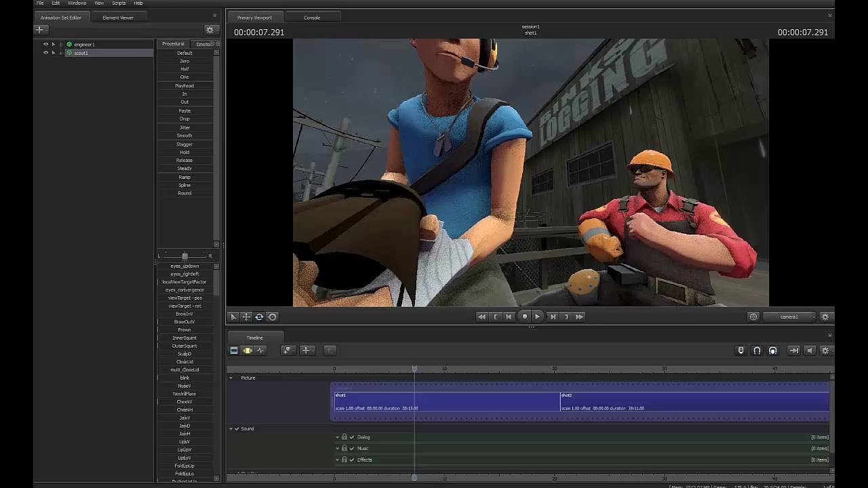868x488 pixels.
Task: Hide the engineer1 animation set
Action: [45, 44]
